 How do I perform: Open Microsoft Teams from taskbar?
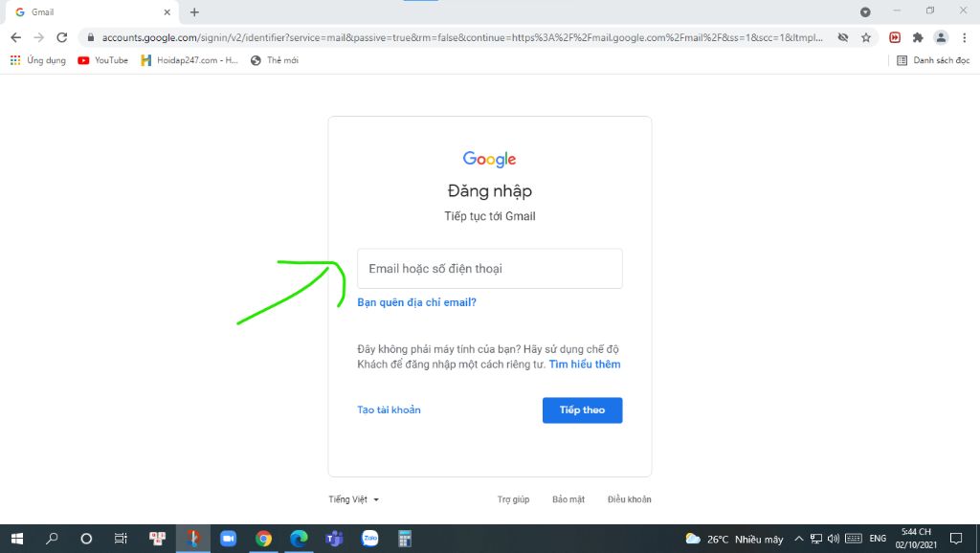click(334, 539)
